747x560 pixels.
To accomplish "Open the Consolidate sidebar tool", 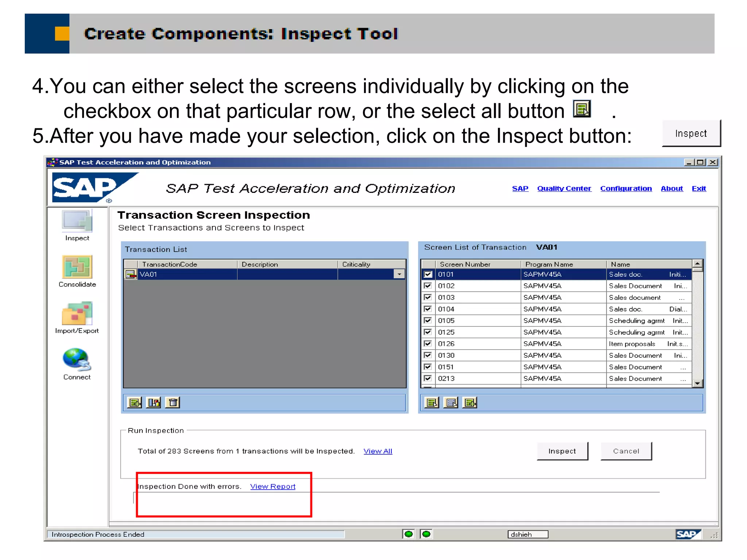I will click(x=77, y=272).
